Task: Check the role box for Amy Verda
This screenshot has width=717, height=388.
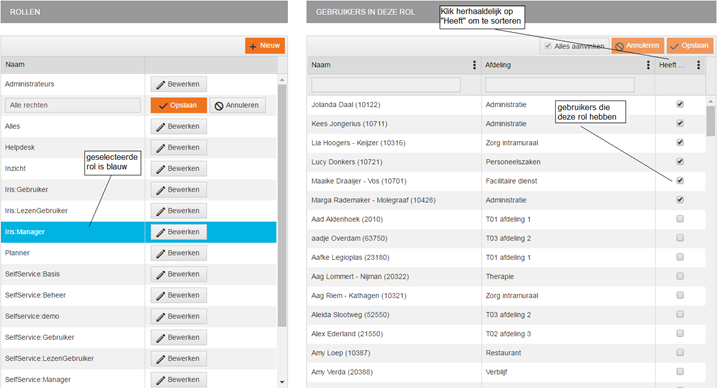Action: click(680, 372)
